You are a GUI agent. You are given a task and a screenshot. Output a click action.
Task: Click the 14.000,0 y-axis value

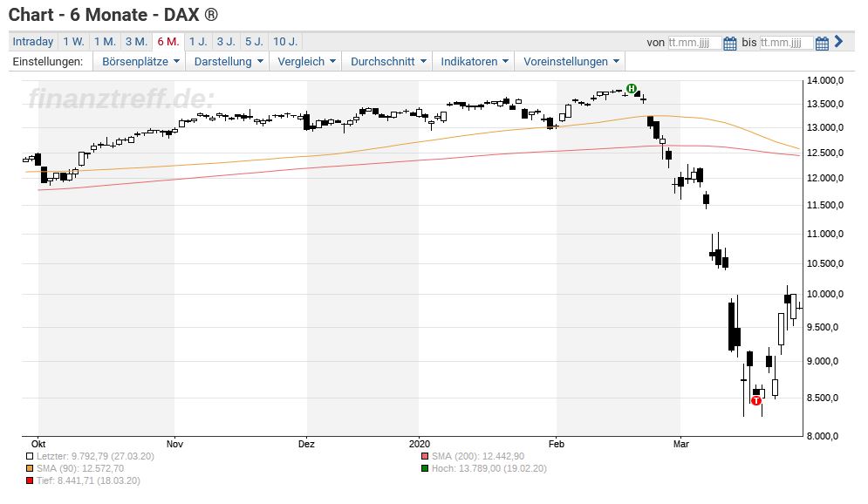point(825,81)
